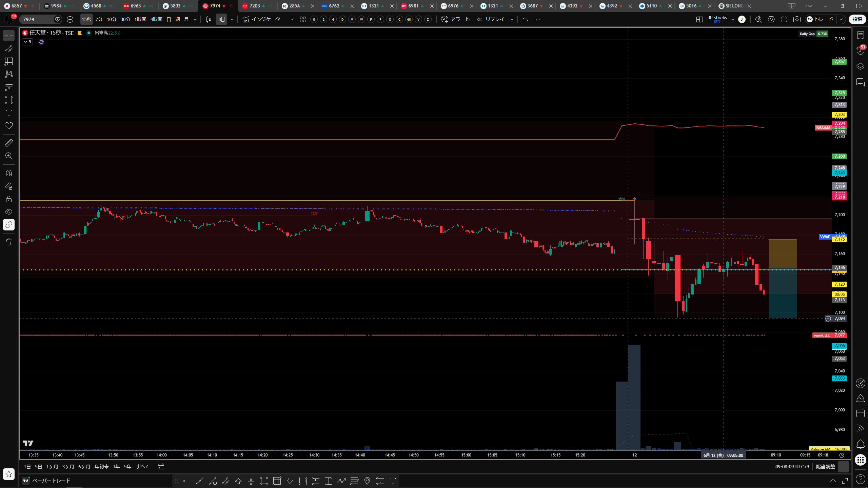Toggle hide all drawings eye icon
Viewport: 868px width, 488px height.
[9, 212]
